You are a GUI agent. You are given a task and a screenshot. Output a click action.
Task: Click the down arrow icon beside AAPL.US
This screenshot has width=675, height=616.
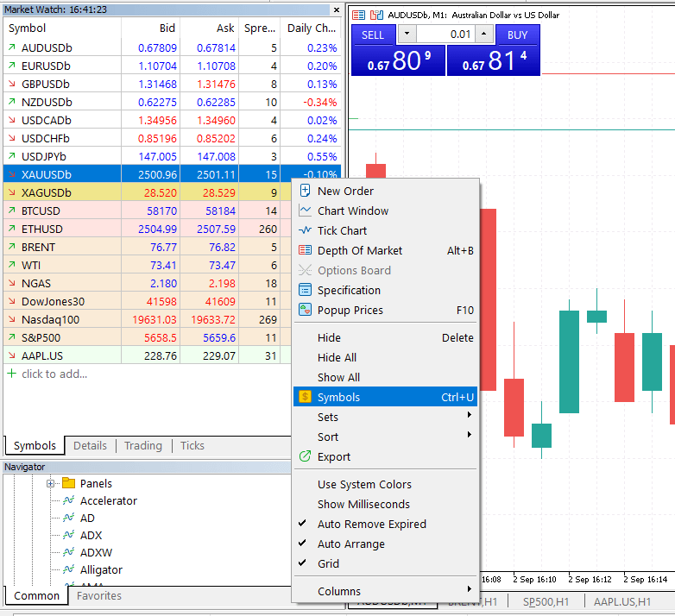click(x=11, y=355)
